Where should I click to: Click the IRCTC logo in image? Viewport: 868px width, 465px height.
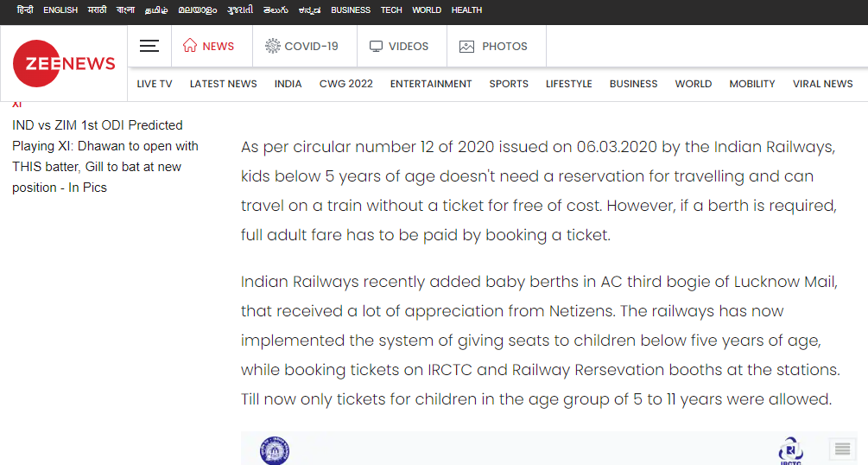pos(790,451)
